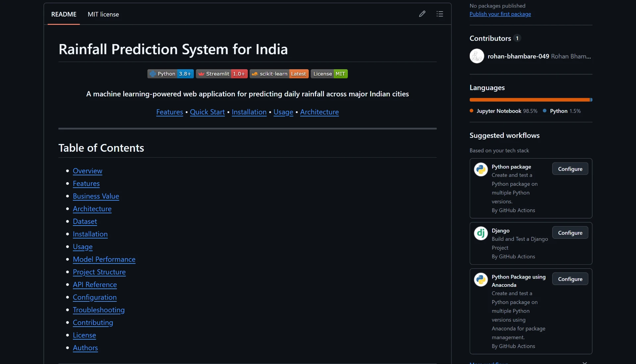Open Overview in Table of Contents
The height and width of the screenshot is (364, 636).
click(87, 171)
